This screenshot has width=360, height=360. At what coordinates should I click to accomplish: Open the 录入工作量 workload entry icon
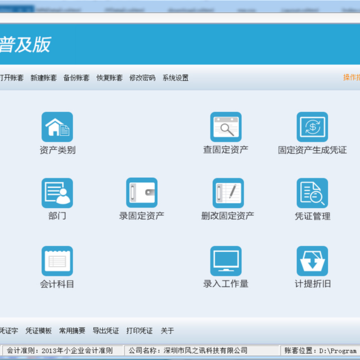(x=226, y=261)
